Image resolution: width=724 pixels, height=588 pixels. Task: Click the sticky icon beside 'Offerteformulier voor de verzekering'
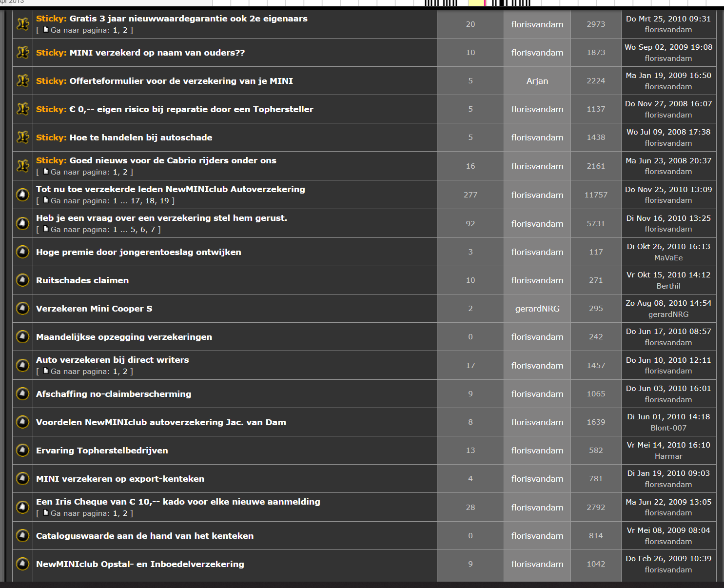pyautogui.click(x=22, y=80)
